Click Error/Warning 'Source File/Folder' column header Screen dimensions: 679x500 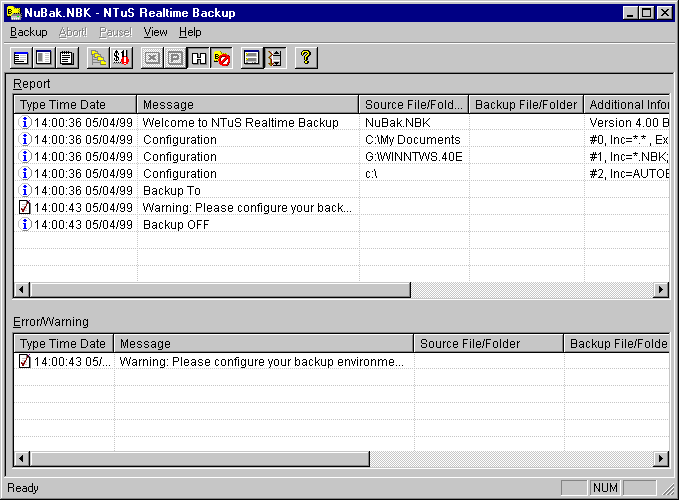coord(488,344)
